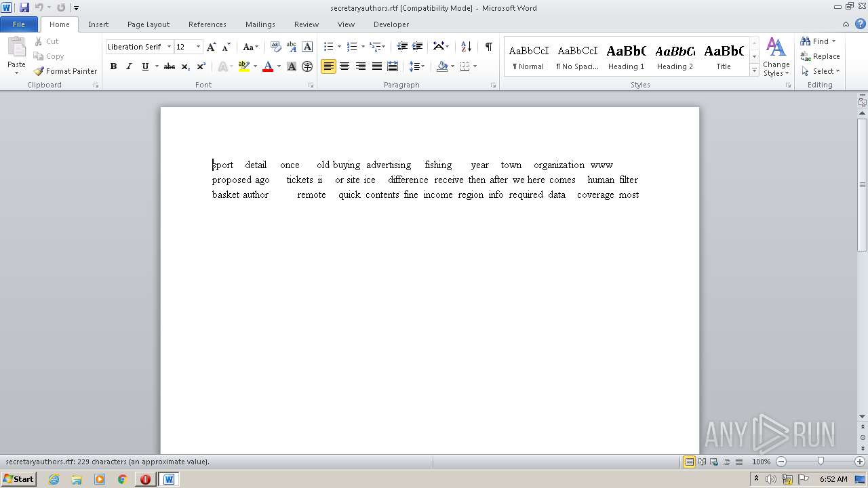Apply the Title style

[724, 57]
